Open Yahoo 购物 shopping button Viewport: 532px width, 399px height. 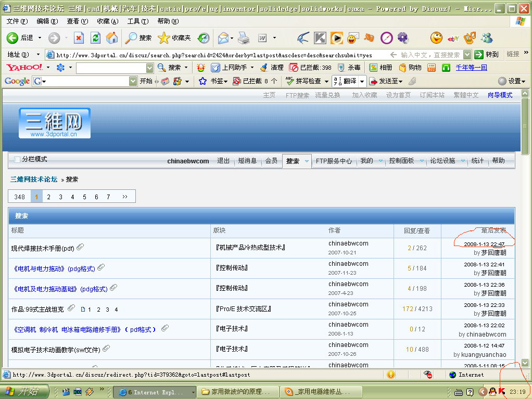click(x=410, y=68)
